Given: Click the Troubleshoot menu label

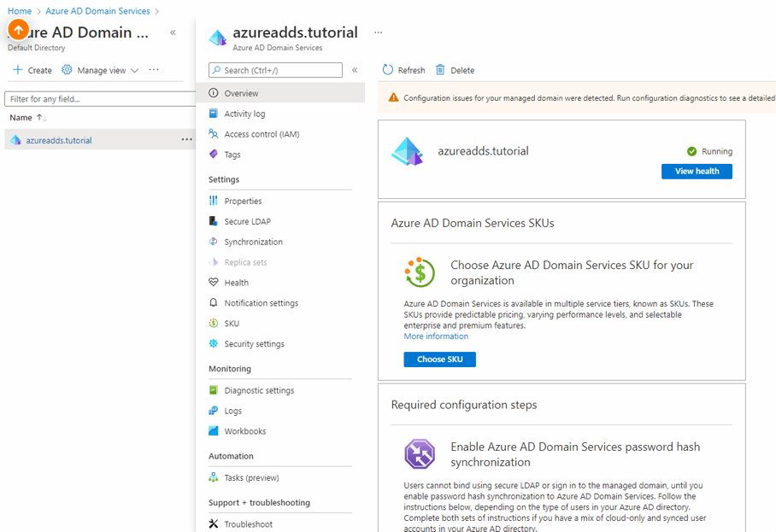Looking at the screenshot, I should click(249, 524).
